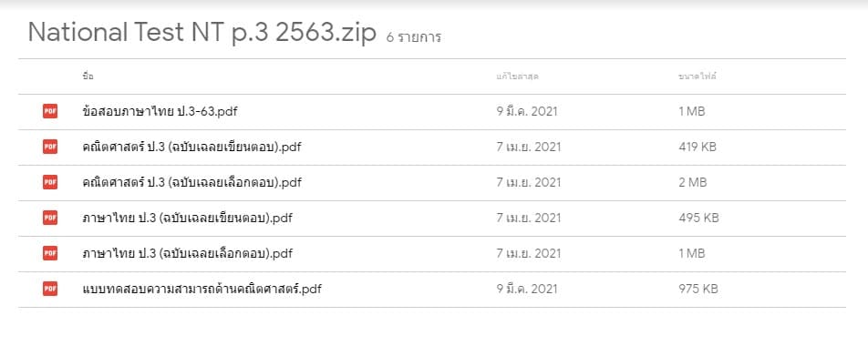Click the National Test NT p.3 2563.zip title
Image resolution: width=868 pixels, height=346 pixels.
coord(202,33)
